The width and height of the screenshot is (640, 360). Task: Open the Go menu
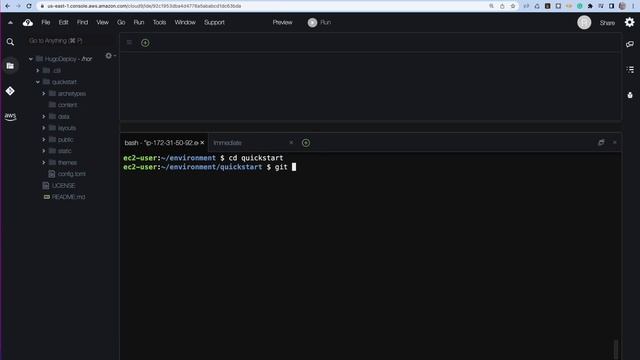(x=121, y=22)
